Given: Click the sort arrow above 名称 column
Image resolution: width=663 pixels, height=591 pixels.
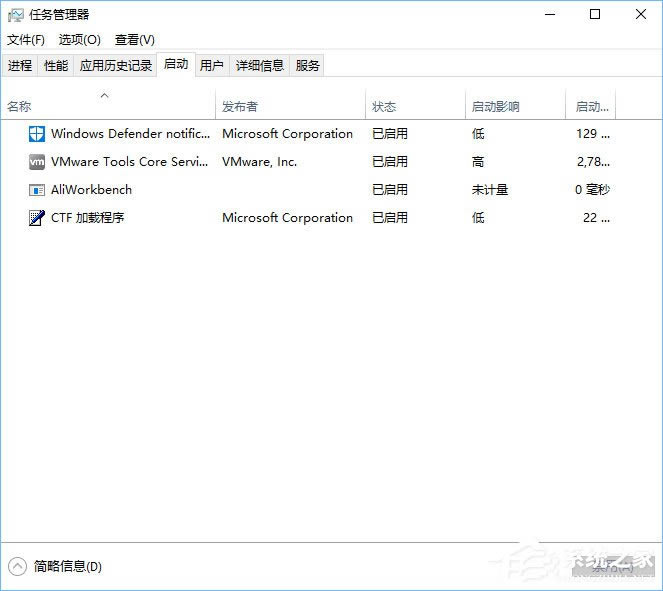Looking at the screenshot, I should (104, 96).
